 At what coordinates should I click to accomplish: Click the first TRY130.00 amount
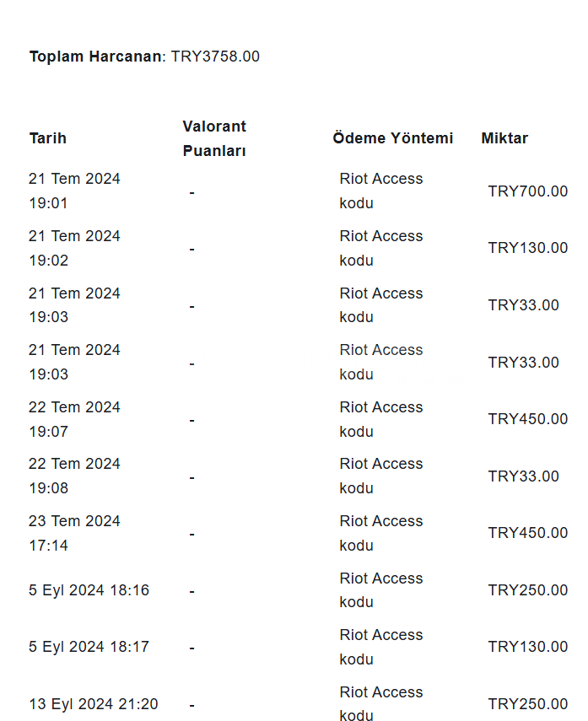point(528,248)
